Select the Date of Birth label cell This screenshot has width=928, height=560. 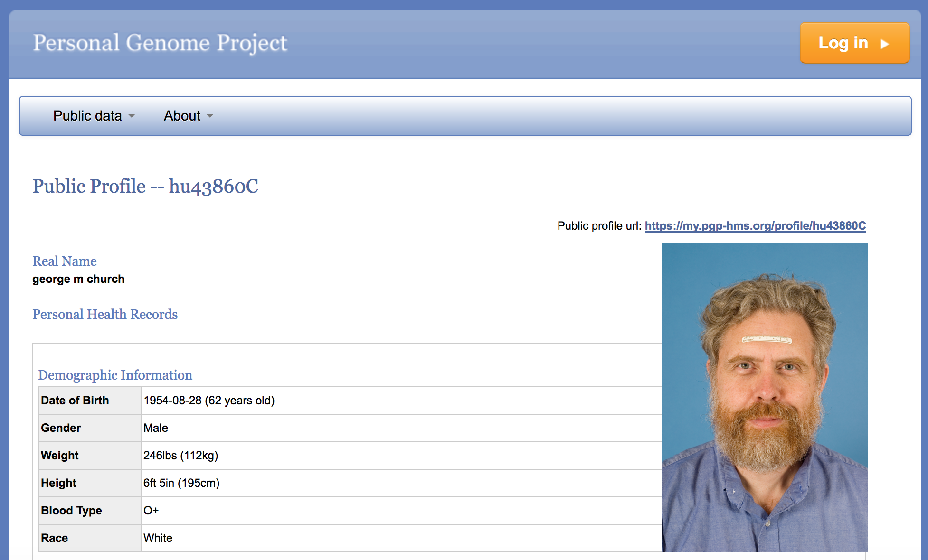click(x=90, y=401)
